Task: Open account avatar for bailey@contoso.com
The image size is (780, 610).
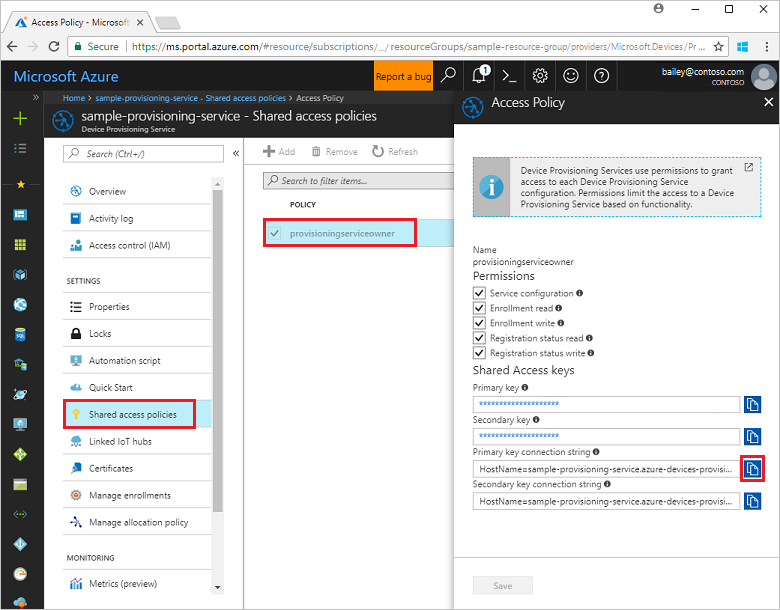Action: coord(764,77)
